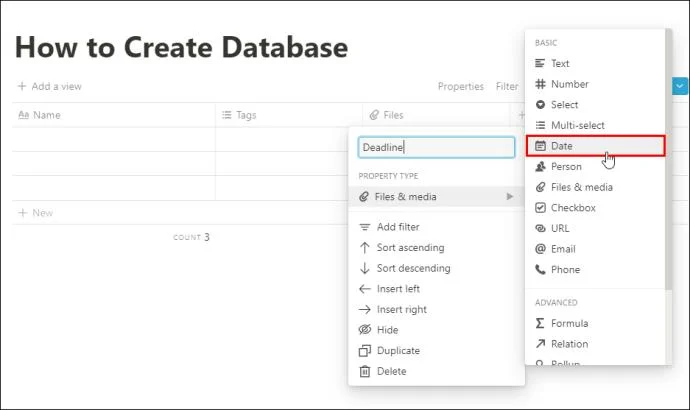Click the Phone handset icon

tap(540, 270)
